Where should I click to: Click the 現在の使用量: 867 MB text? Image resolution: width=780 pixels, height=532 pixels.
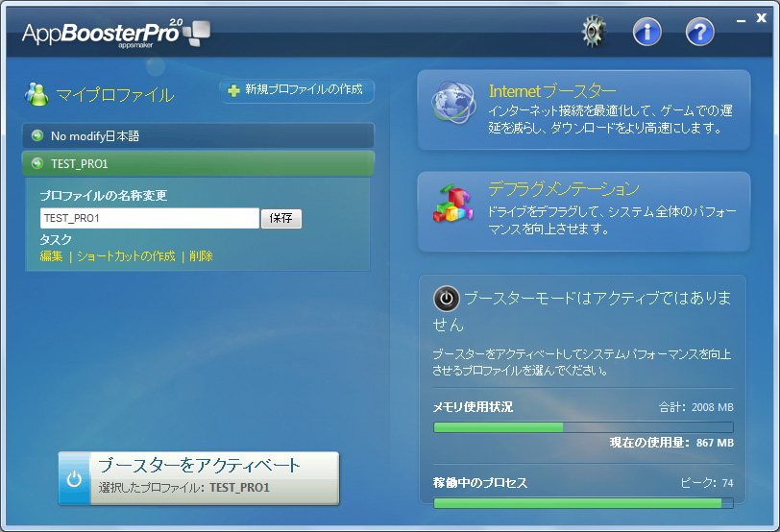tap(671, 443)
